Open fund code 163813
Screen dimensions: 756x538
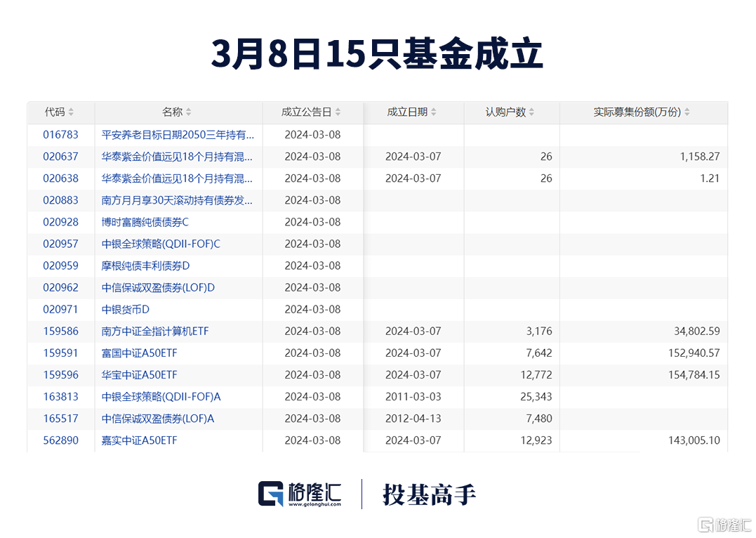pos(61,397)
